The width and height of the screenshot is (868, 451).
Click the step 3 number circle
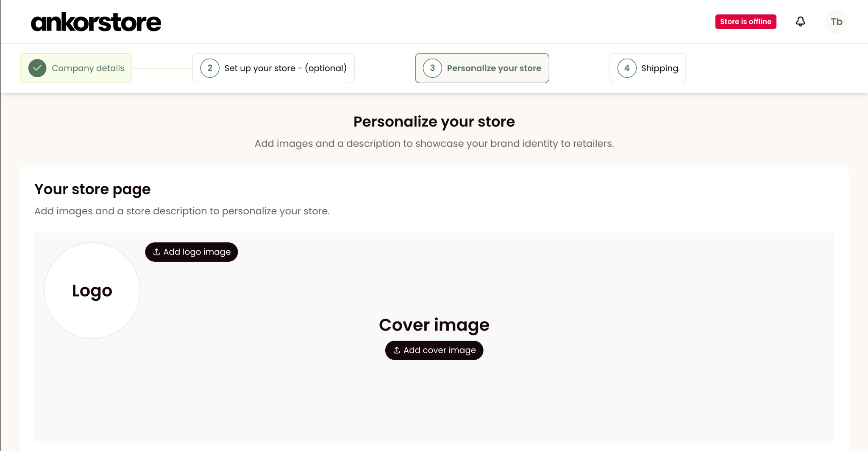tap(432, 68)
